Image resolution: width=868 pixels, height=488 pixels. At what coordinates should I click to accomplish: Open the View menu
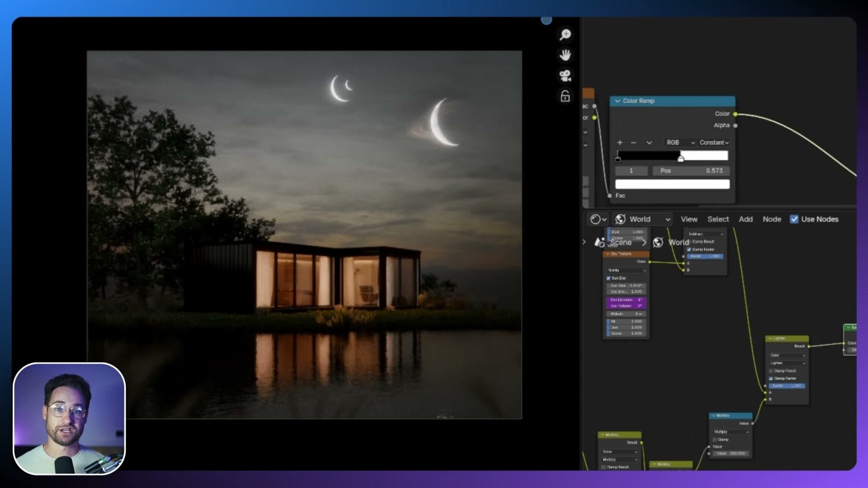point(689,219)
